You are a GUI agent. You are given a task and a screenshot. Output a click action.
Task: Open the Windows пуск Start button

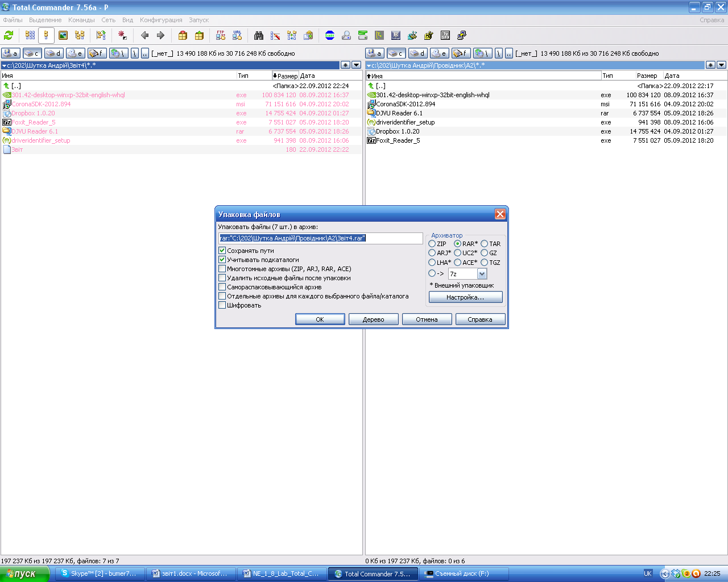pyautogui.click(x=25, y=573)
